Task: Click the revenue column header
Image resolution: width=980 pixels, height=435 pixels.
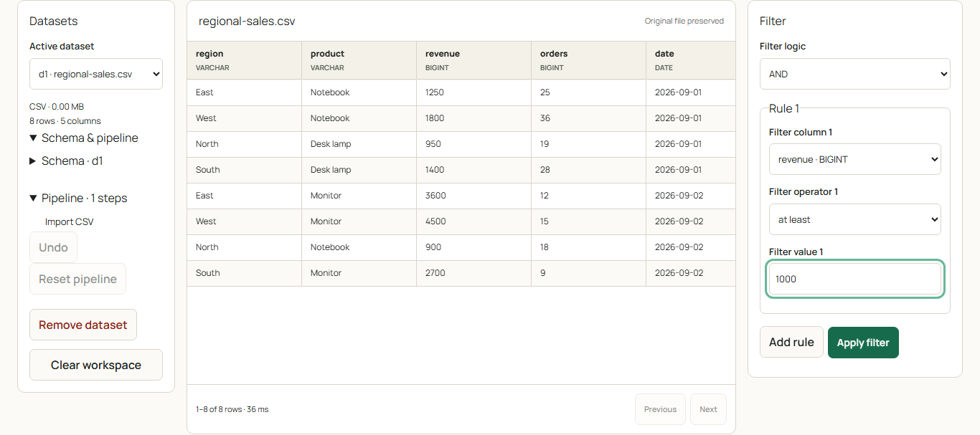Action: (474, 60)
